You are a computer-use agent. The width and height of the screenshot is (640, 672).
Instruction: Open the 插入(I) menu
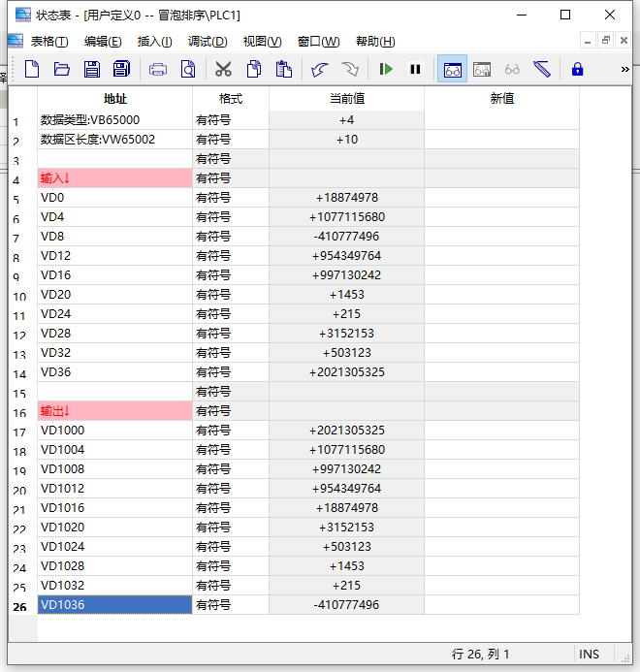click(155, 42)
